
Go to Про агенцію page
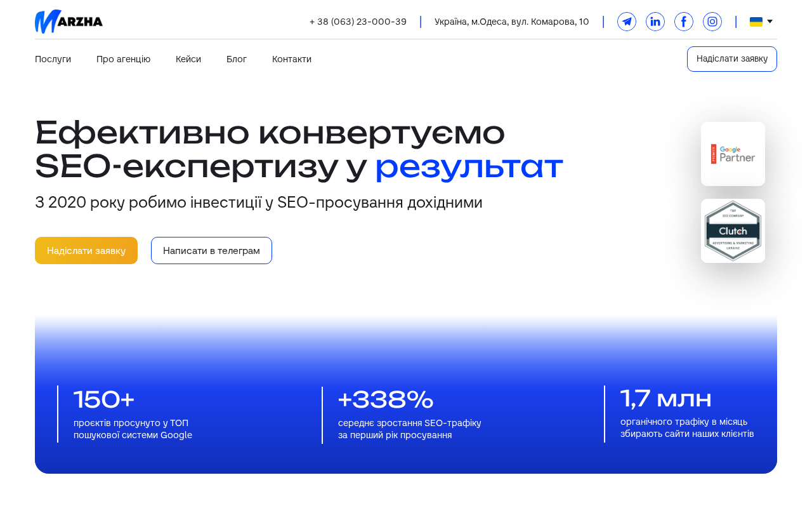click(123, 59)
